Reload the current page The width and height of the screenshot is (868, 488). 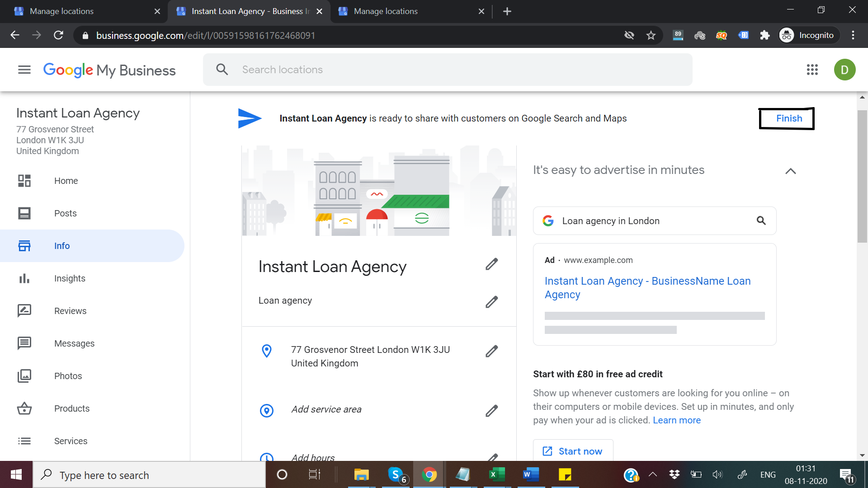coord(58,35)
